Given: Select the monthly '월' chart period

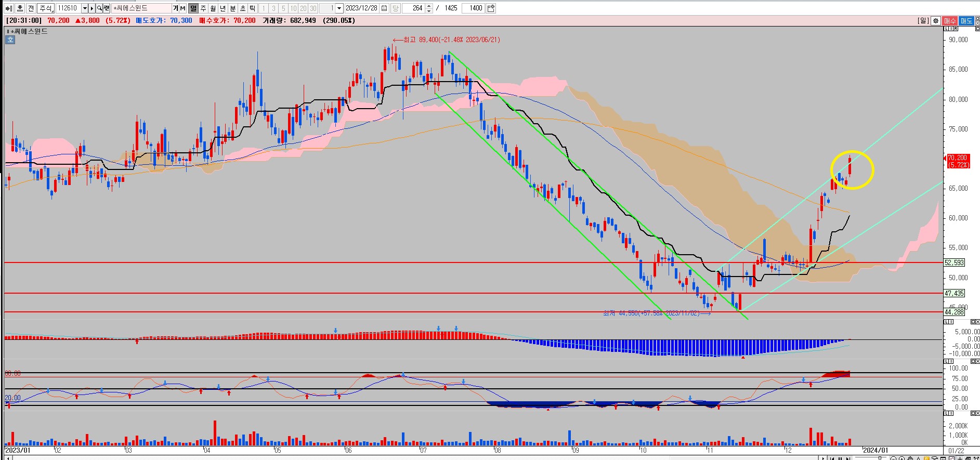Looking at the screenshot, I should 213,8.
